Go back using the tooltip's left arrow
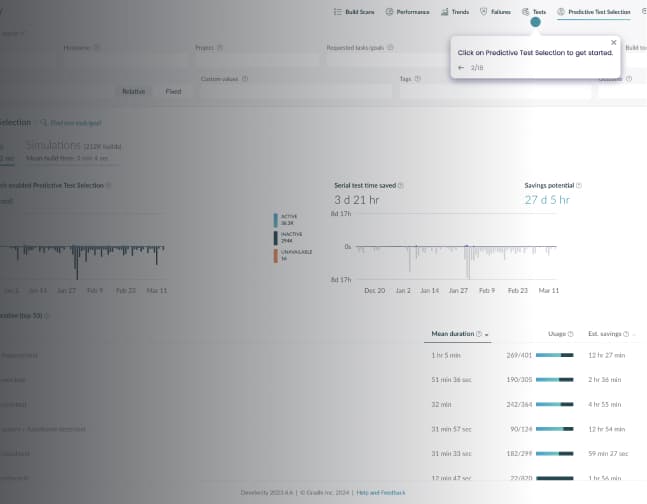 click(461, 68)
